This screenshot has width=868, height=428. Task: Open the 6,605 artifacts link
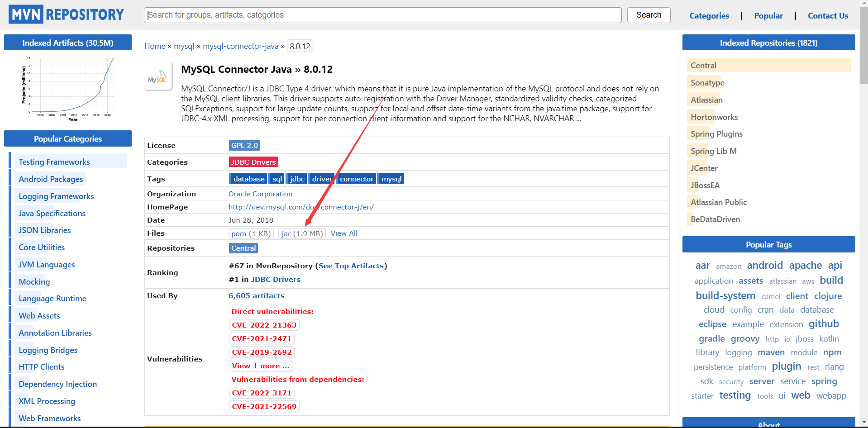[257, 295]
